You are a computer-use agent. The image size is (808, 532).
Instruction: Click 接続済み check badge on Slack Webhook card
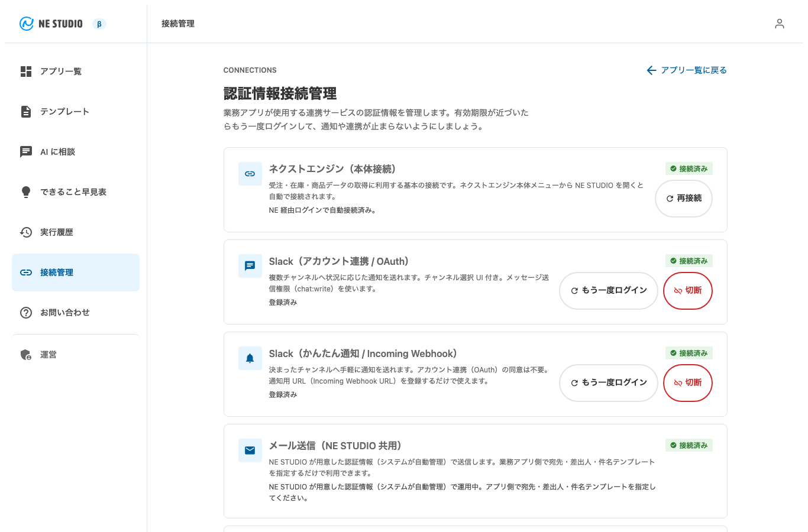click(x=689, y=353)
